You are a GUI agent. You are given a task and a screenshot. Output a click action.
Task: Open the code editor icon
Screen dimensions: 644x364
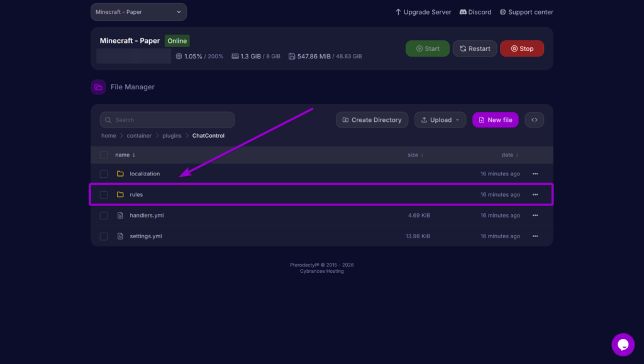[534, 119]
